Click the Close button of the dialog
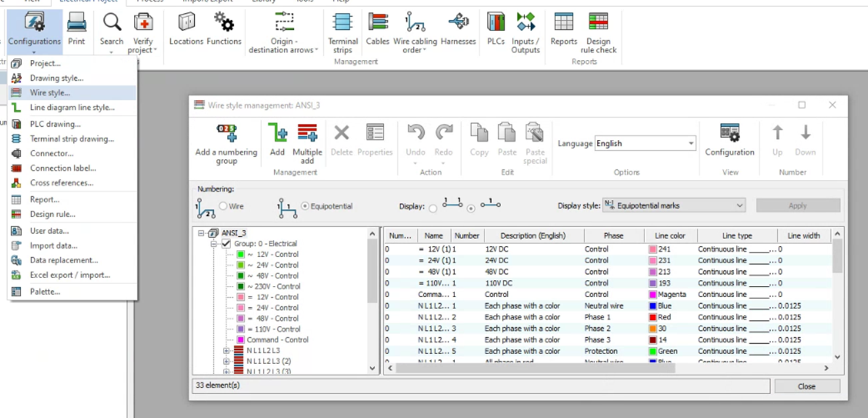The height and width of the screenshot is (418, 868). pyautogui.click(x=806, y=386)
